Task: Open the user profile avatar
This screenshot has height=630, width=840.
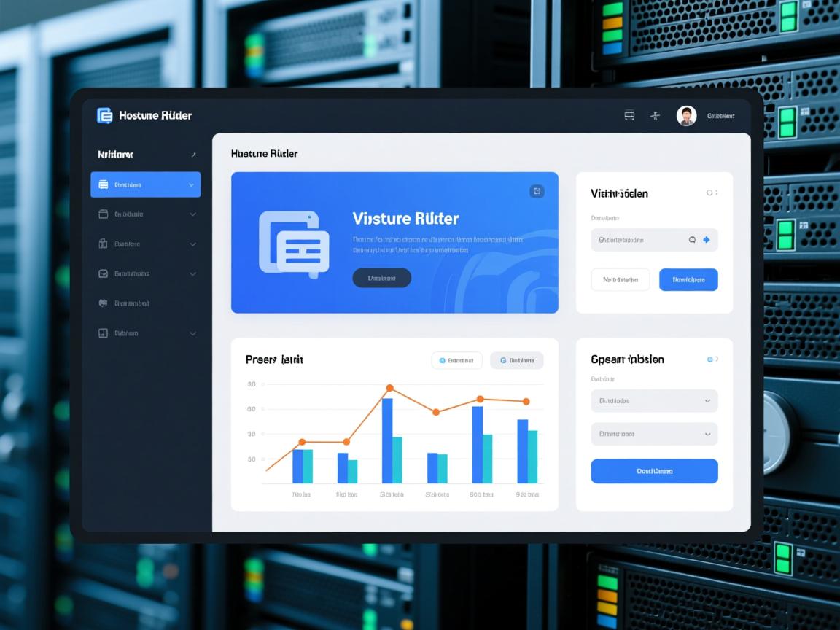Action: tap(686, 115)
